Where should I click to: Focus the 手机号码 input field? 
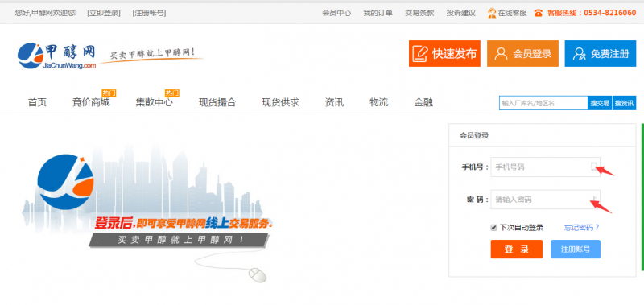click(x=546, y=167)
